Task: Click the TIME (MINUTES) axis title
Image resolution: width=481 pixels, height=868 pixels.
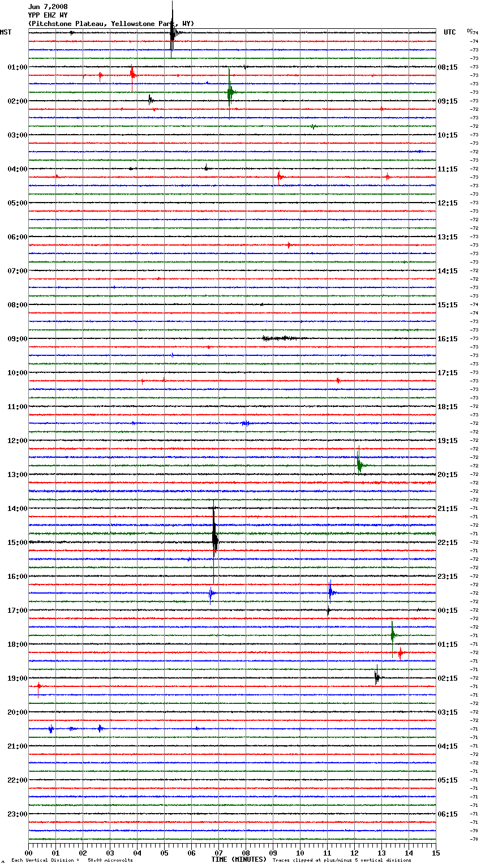Action: click(239, 860)
